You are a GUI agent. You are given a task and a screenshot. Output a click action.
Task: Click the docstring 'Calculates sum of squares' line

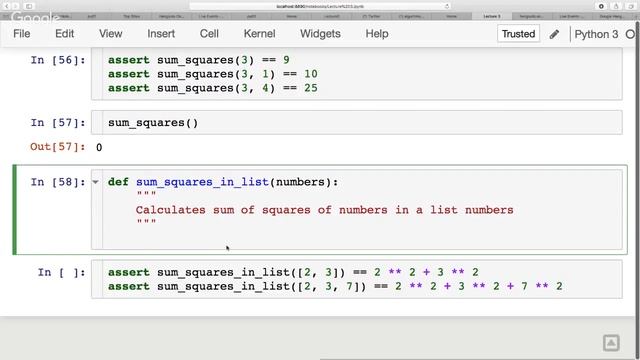pos(324,210)
